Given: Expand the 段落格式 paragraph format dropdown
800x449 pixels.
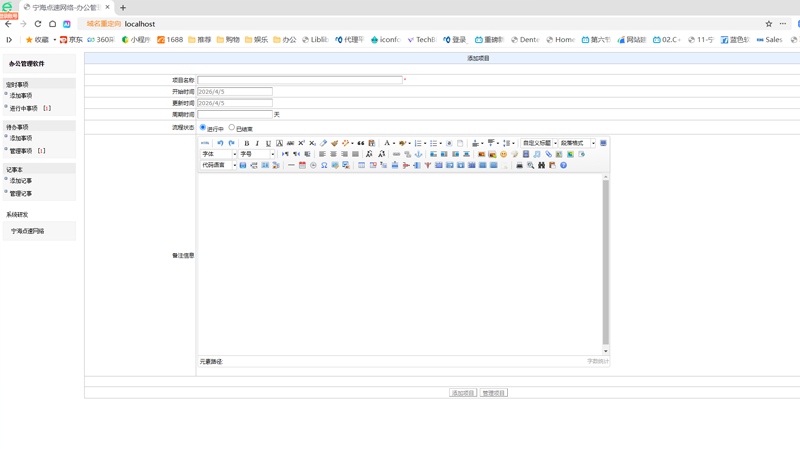Looking at the screenshot, I should click(x=577, y=143).
